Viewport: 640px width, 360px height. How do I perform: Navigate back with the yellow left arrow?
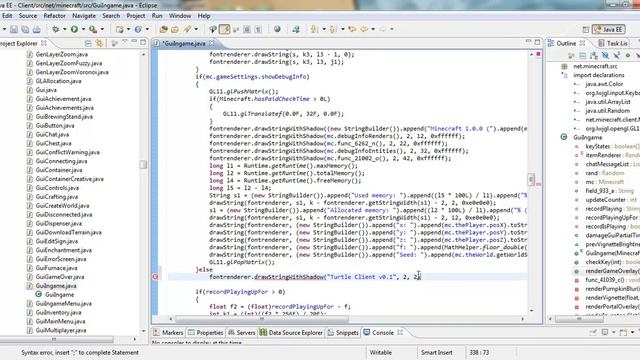click(x=363, y=29)
